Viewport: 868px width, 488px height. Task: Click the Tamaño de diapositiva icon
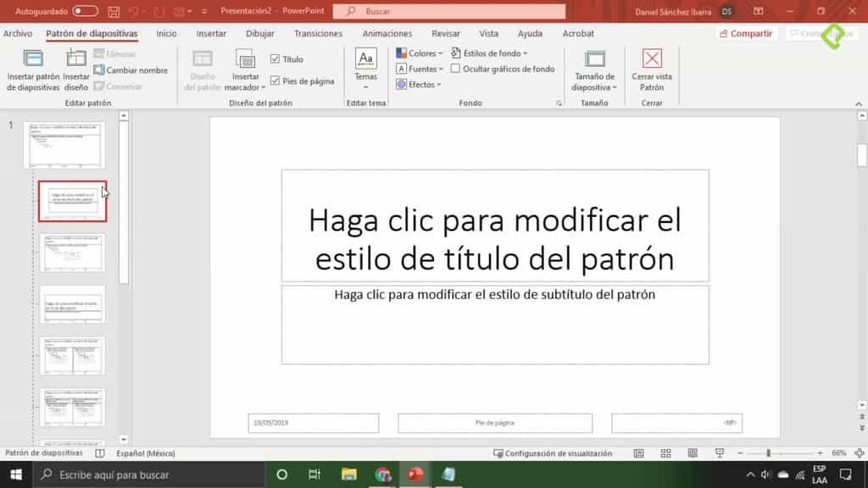point(594,58)
